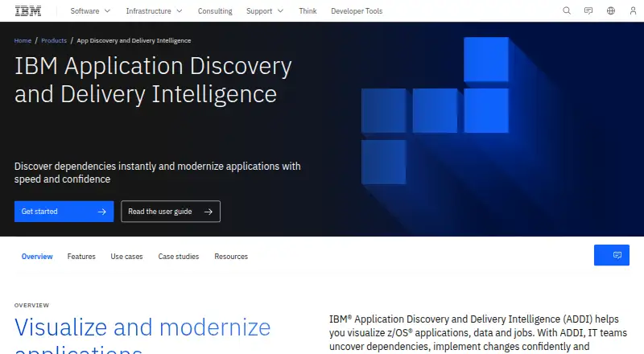Image resolution: width=644 pixels, height=354 pixels.
Task: Expand the Software menu
Action: [x=90, y=11]
